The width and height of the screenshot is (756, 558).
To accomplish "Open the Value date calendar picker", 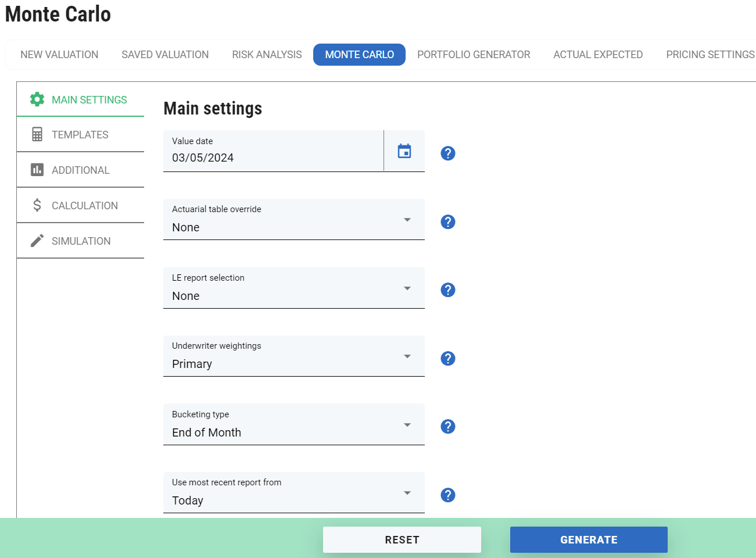I will [x=404, y=151].
